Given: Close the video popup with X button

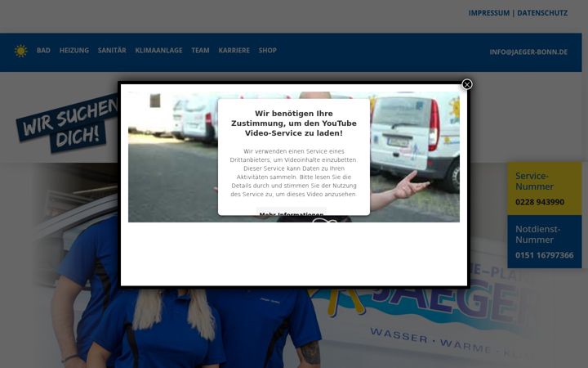Looking at the screenshot, I should (467, 84).
